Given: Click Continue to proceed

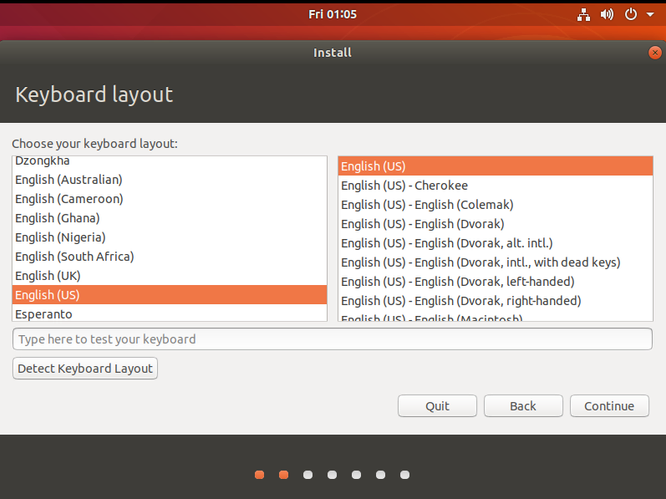Looking at the screenshot, I should point(609,406).
